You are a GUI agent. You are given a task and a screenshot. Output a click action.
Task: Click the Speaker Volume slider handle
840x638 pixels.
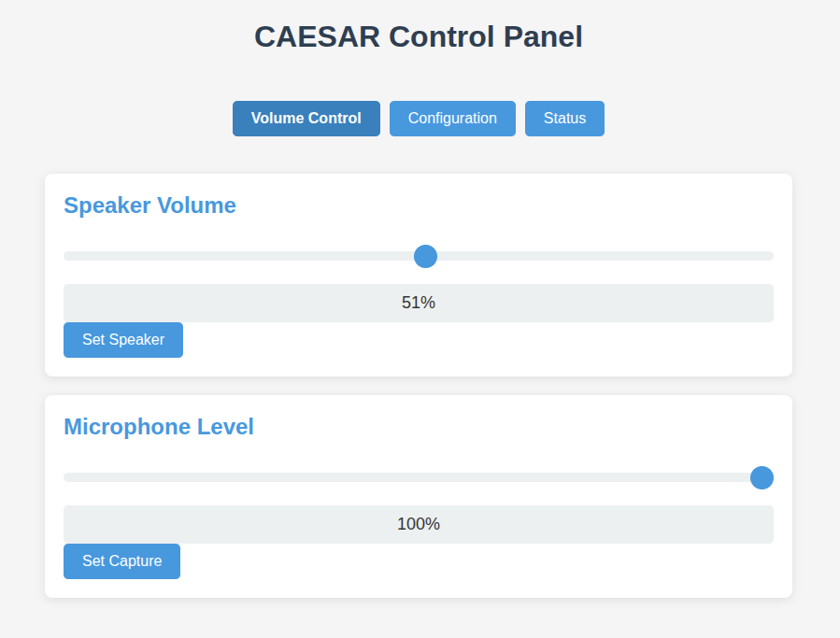[425, 256]
